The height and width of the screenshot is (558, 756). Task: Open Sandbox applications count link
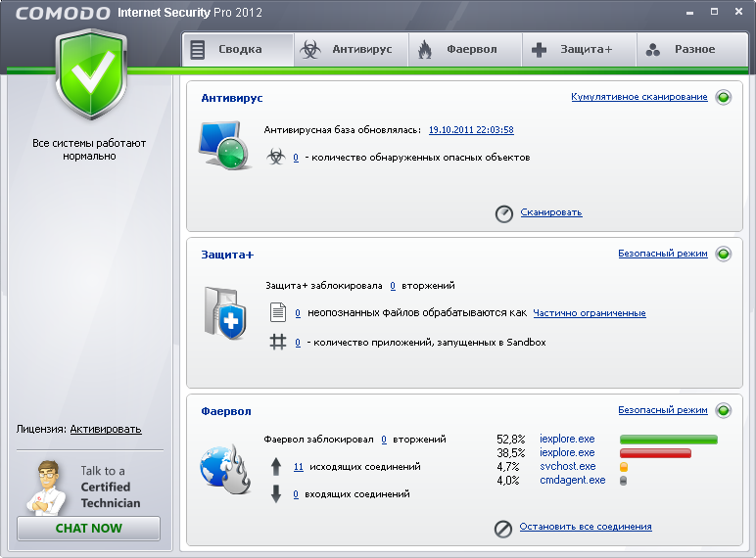pos(298,343)
